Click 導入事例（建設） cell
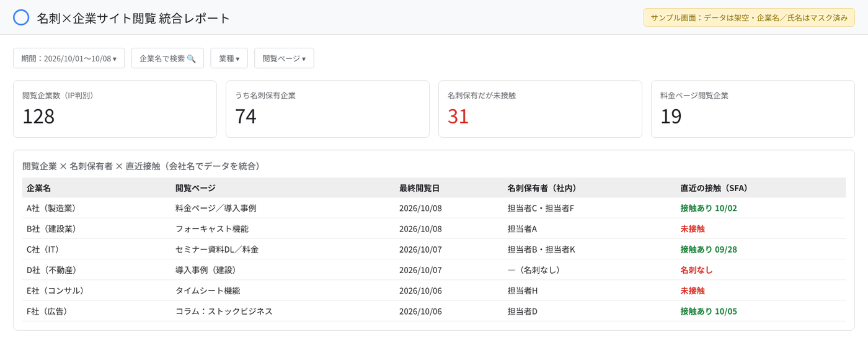 tap(206, 269)
